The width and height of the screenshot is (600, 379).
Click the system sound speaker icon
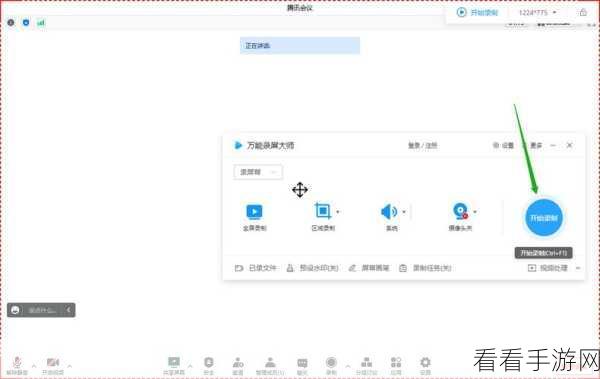click(389, 212)
